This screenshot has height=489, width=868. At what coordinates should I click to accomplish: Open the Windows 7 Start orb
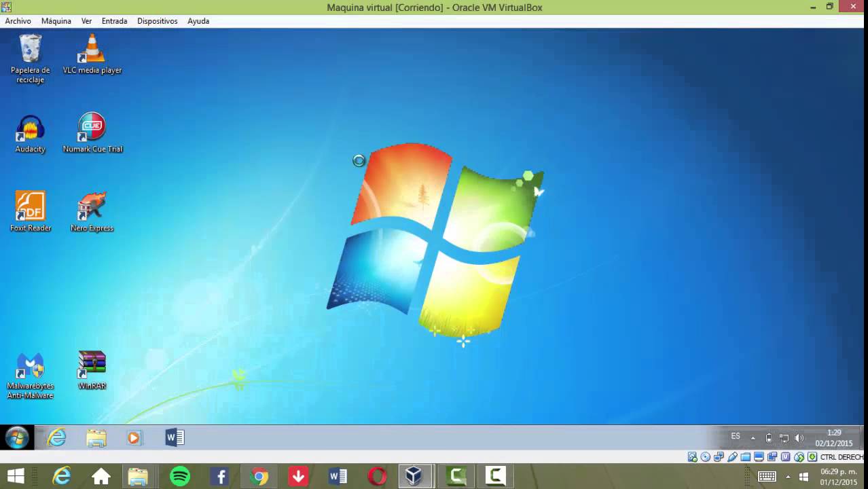tap(17, 437)
